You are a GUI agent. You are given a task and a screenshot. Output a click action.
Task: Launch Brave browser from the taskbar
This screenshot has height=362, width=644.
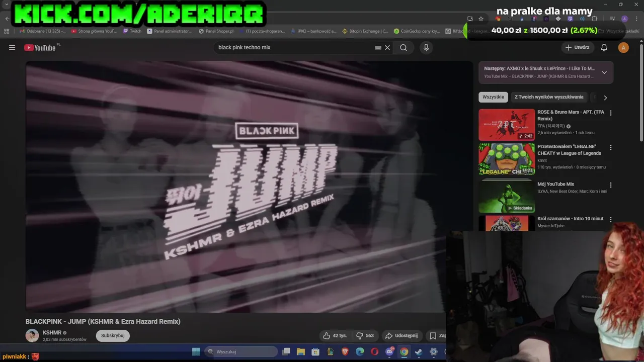coord(345,351)
